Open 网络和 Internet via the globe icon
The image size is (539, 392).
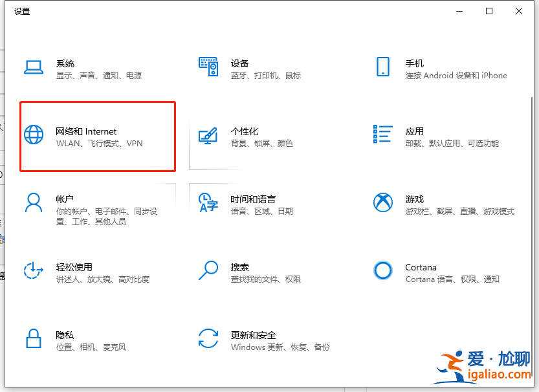pyautogui.click(x=33, y=136)
